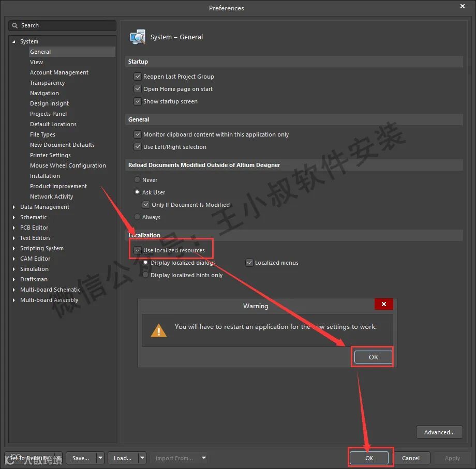
Task: Click the warning triangle icon
Action: tap(158, 330)
